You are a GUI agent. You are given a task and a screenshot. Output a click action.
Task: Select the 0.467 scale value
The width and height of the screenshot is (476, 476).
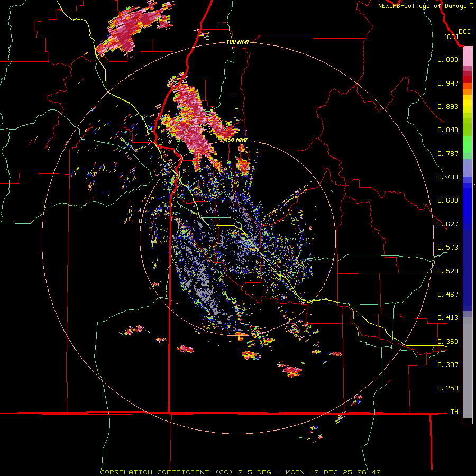click(x=448, y=295)
